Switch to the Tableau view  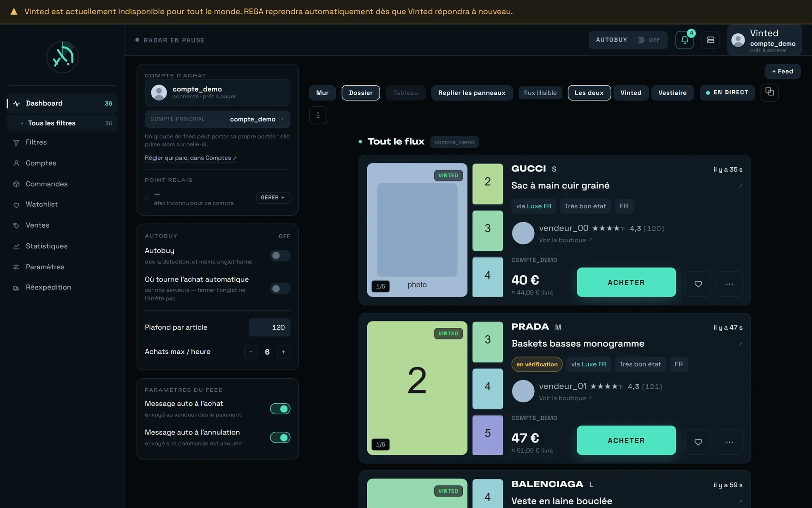click(x=406, y=93)
